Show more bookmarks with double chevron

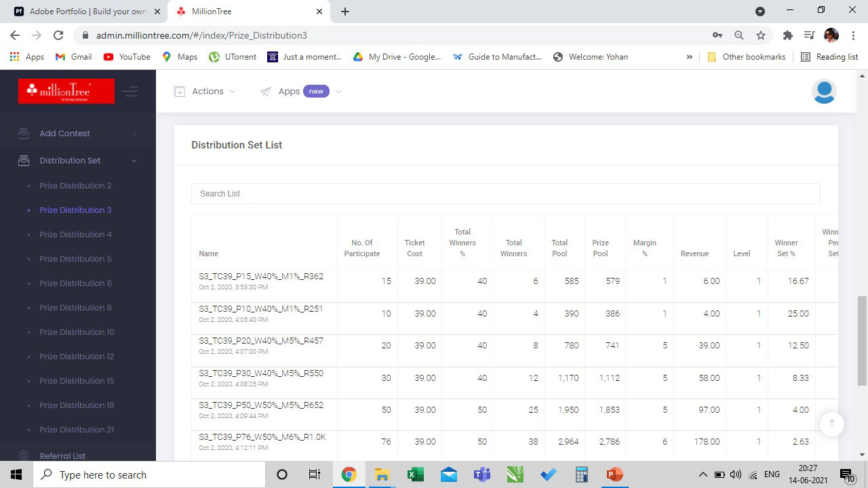tap(690, 57)
